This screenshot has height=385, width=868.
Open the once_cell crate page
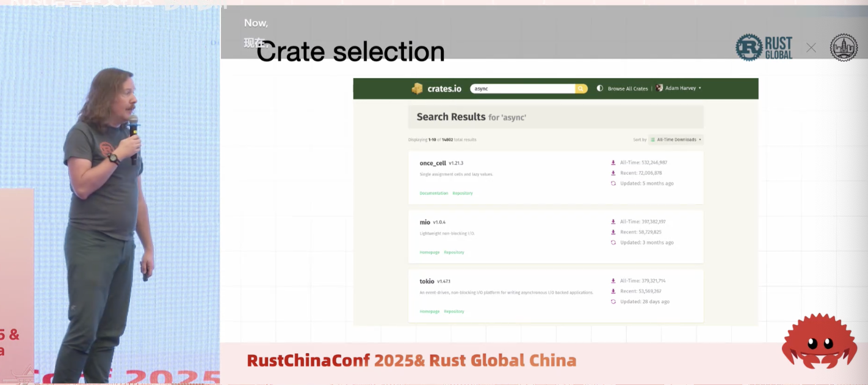point(433,163)
